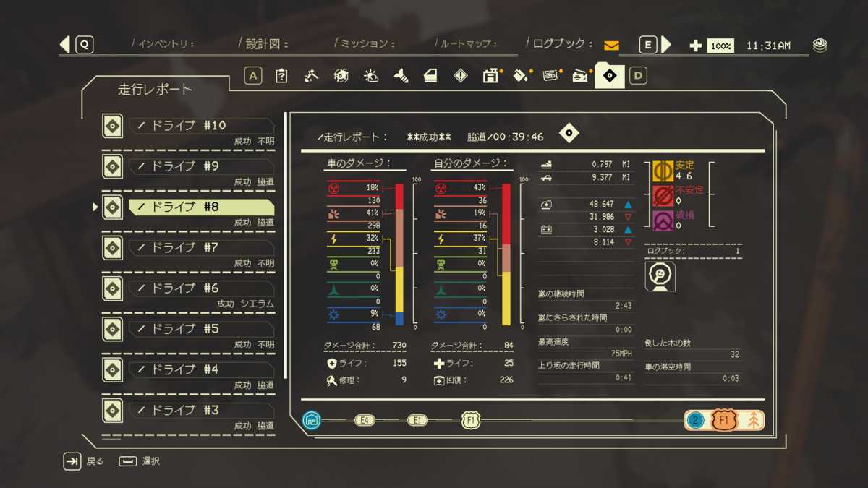Open the car door icon tab
Viewport: 868px width, 488px height.
430,75
